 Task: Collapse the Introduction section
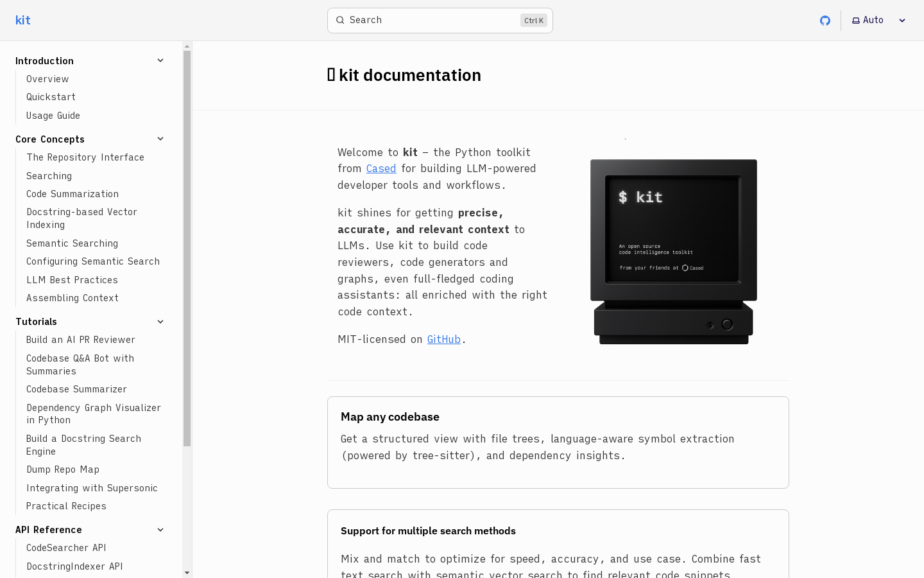160,60
